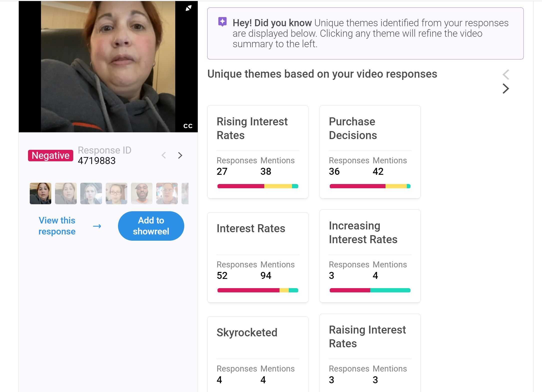This screenshot has width=542, height=392.
Task: Select the sixth respondent thumbnail
Action: point(167,194)
